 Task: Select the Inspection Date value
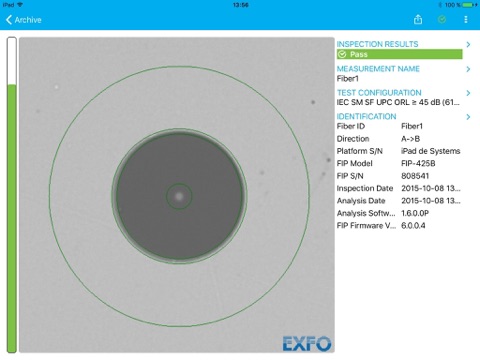point(431,188)
